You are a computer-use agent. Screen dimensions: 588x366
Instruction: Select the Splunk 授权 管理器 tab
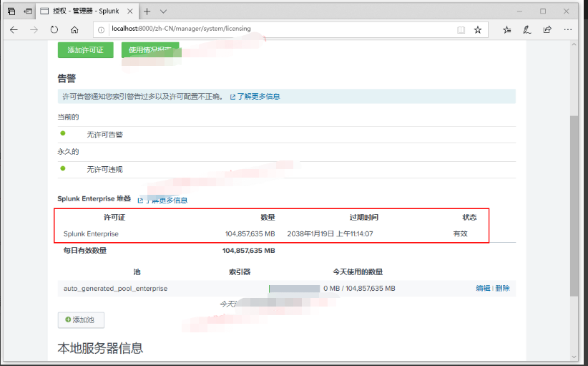coord(87,11)
